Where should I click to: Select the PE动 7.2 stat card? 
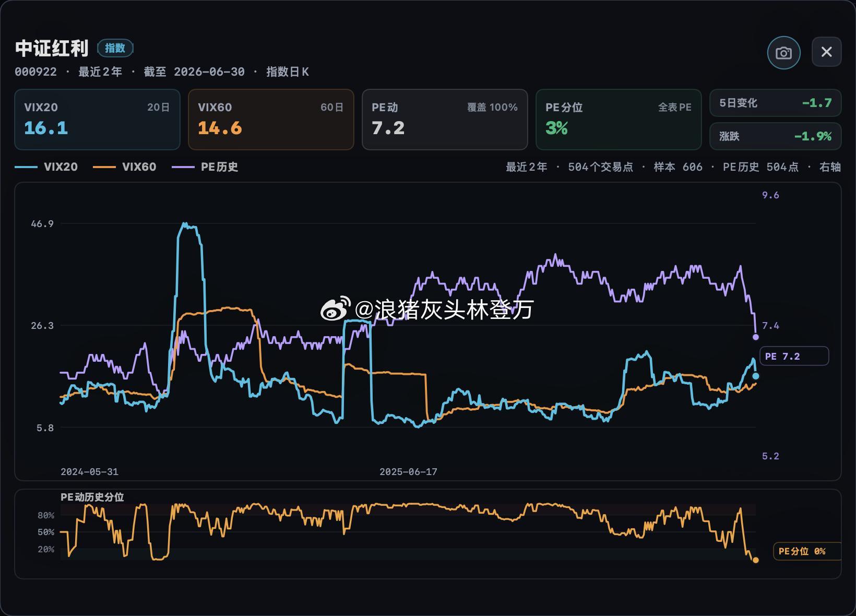pyautogui.click(x=445, y=120)
